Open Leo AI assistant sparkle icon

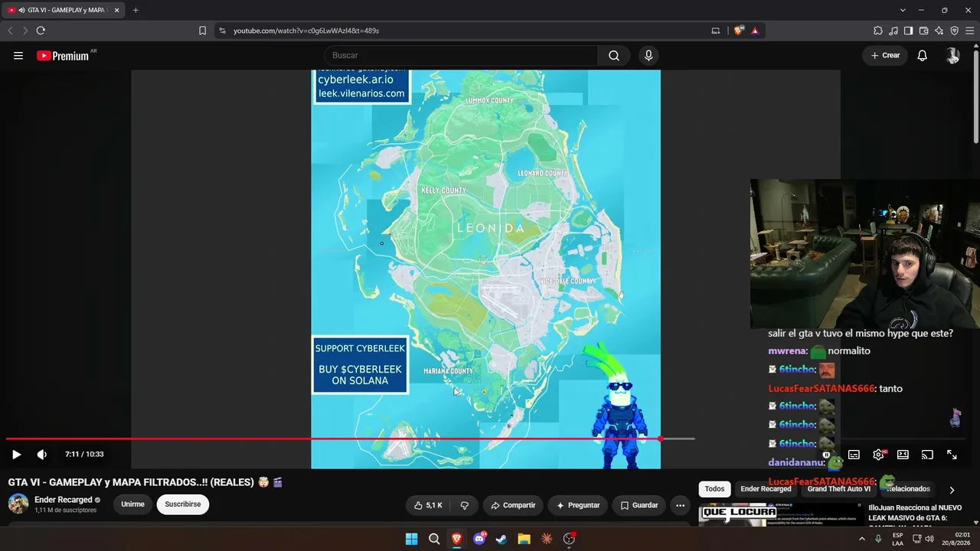(939, 31)
